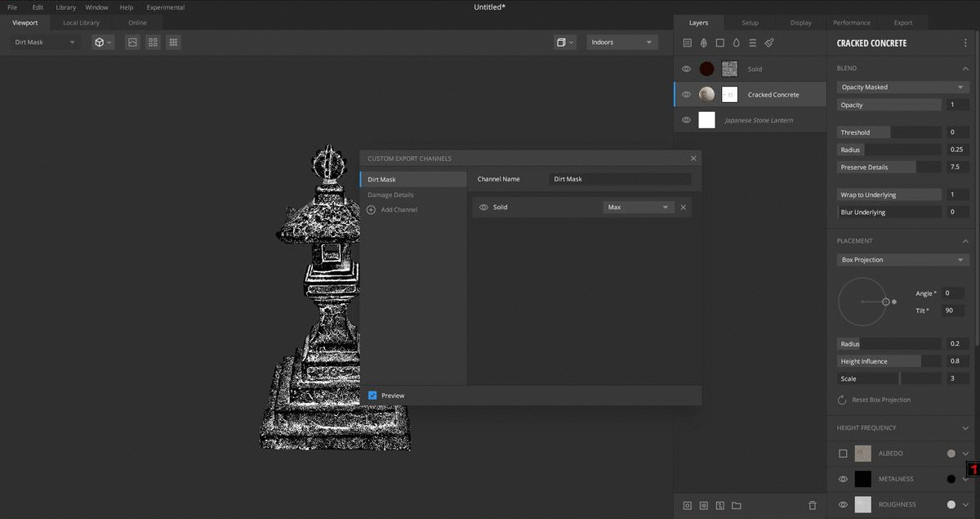Click the Height Influence slider

pyautogui.click(x=890, y=361)
